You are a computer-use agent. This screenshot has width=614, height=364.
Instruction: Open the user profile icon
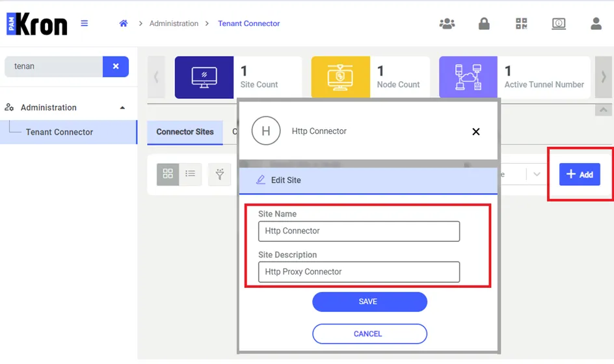[x=596, y=23]
